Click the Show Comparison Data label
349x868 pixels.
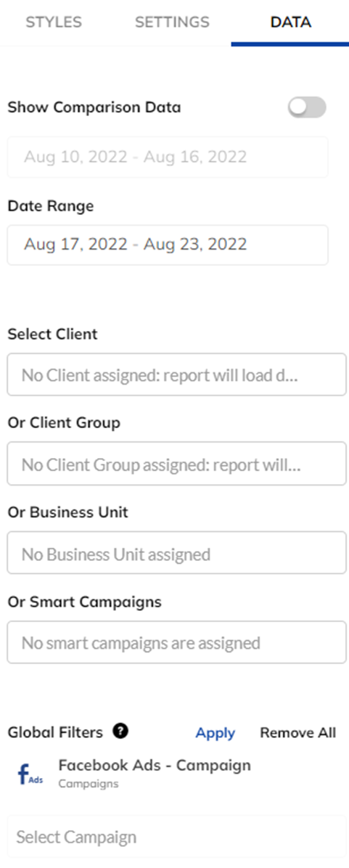coord(94,107)
